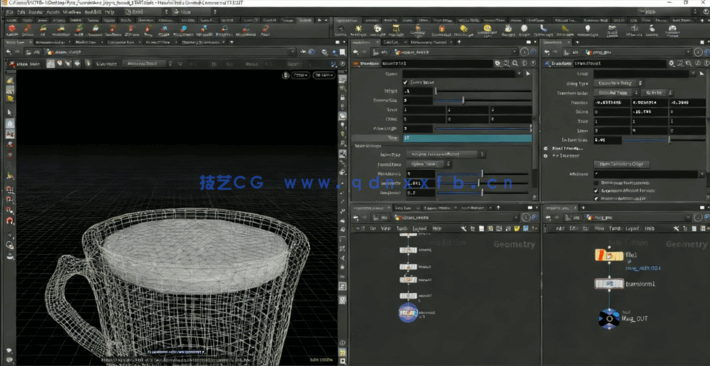Click the transform1 node name field
710x366 pixels.
tap(620, 64)
